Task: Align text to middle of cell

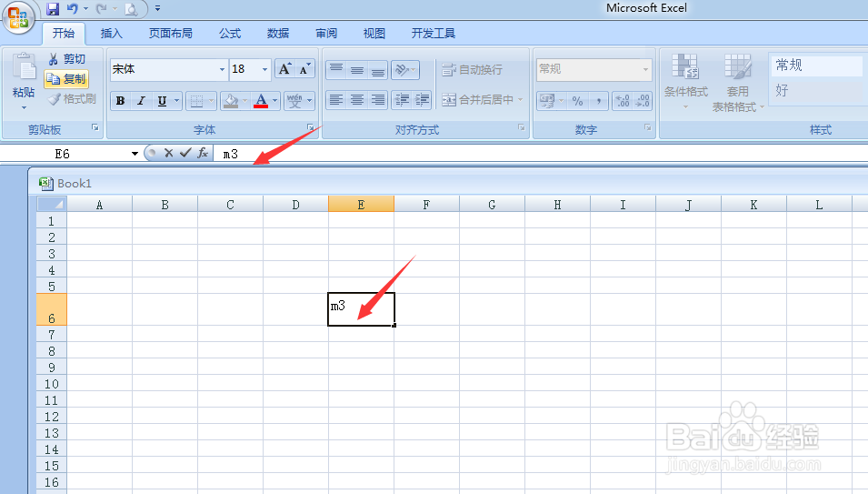Action: point(357,70)
